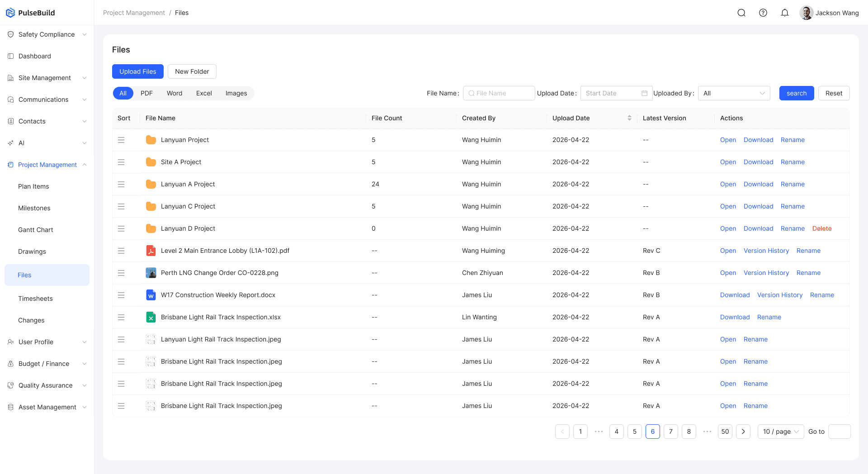Click the Dashboard sidebar icon
This screenshot has width=868, height=474.
coord(11,56)
